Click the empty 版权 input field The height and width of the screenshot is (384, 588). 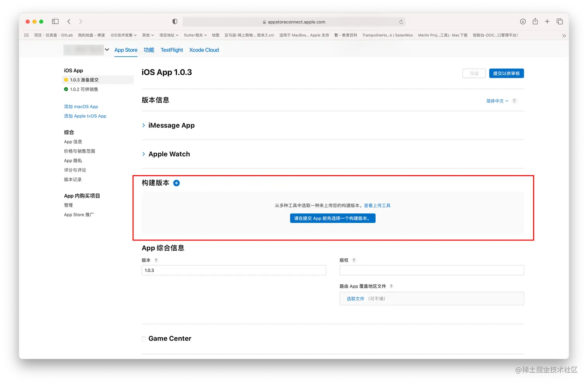(x=432, y=270)
